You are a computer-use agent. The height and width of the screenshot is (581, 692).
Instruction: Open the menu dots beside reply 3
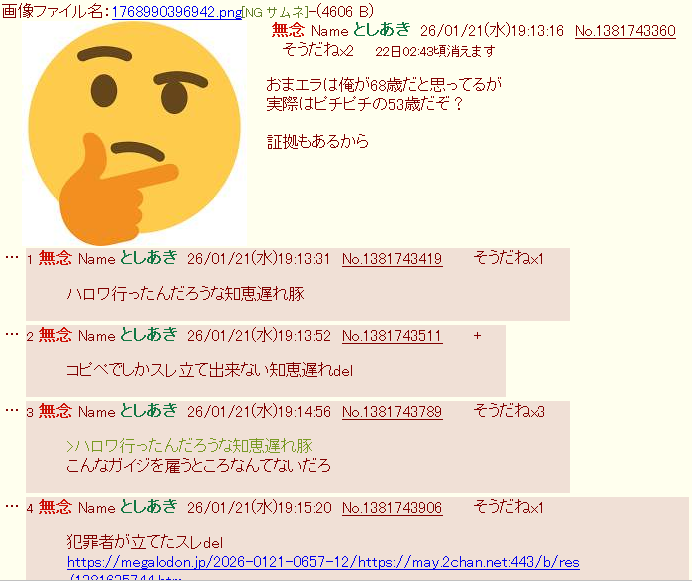tap(12, 410)
